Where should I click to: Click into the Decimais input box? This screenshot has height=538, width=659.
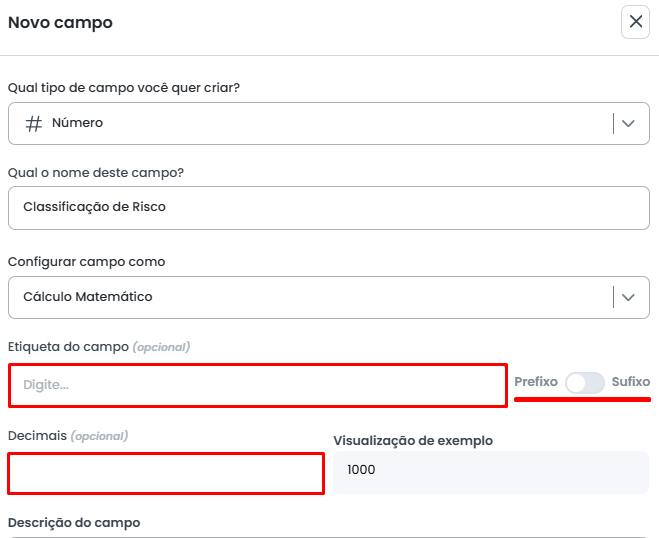point(166,473)
